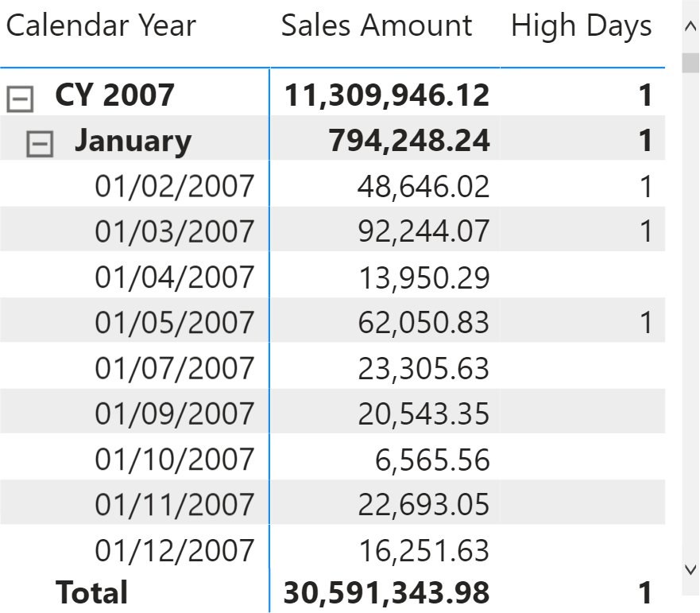
Task: Collapse the CY 2007 year row
Action: pyautogui.click(x=20, y=99)
